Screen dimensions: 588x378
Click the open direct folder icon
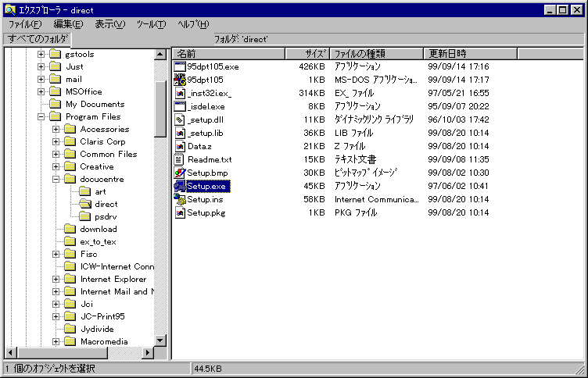[85, 204]
